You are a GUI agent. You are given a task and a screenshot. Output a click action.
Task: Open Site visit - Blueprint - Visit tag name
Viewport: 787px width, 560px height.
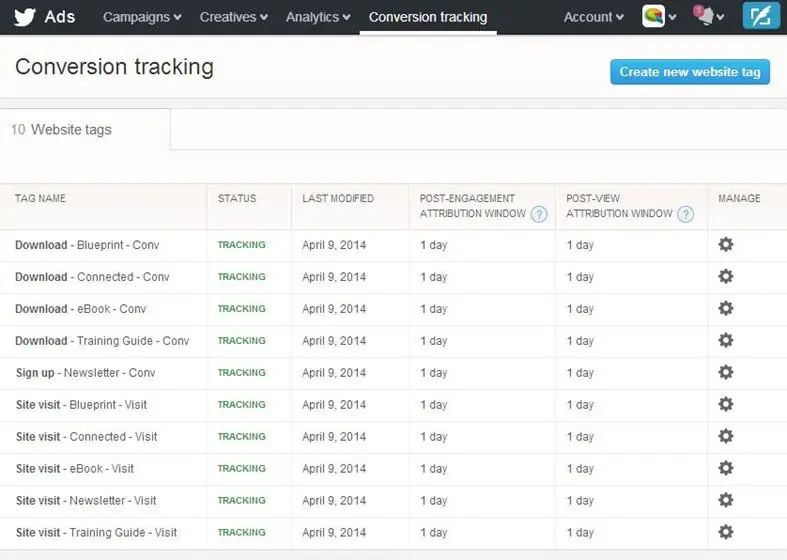coord(81,404)
